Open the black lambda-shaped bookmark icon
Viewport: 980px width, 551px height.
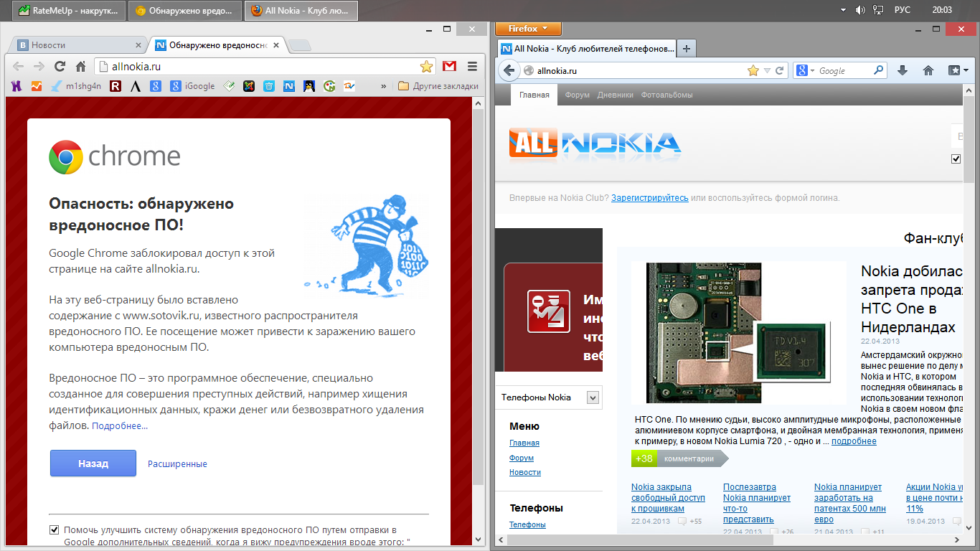point(135,86)
